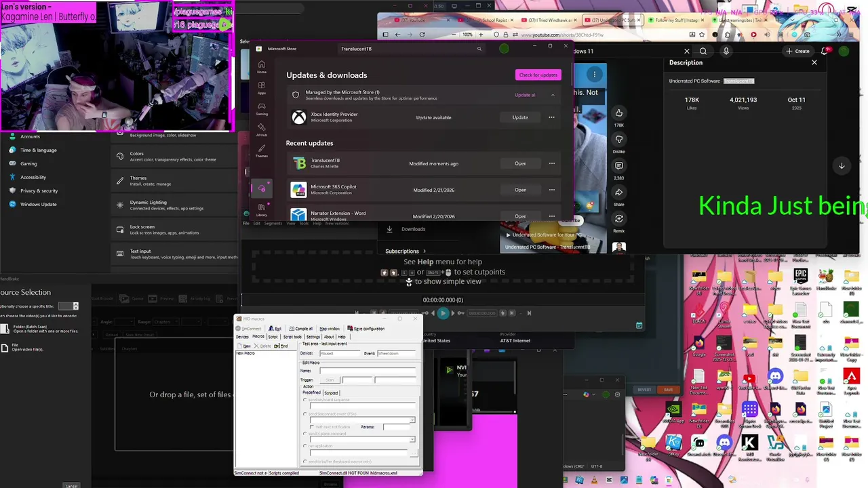Screen dimensions: 868x488
Task: Open AI Hub in Microsoft Store sidebar
Action: tap(261, 130)
